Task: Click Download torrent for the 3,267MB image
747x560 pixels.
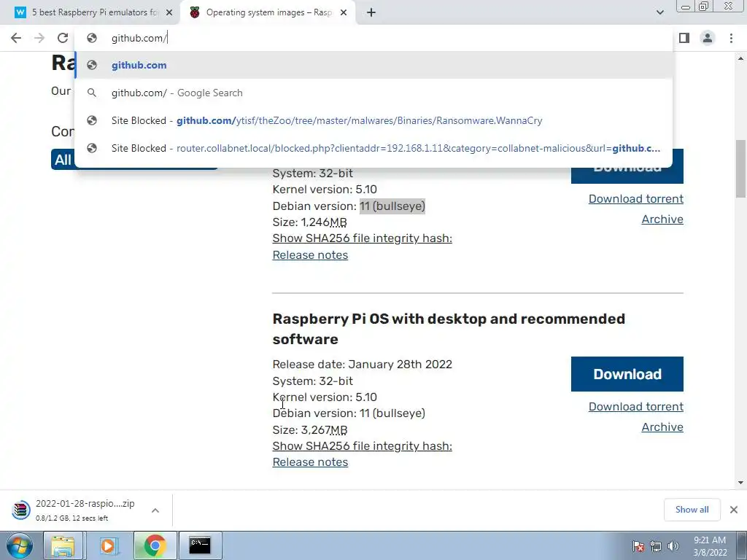Action: click(636, 406)
